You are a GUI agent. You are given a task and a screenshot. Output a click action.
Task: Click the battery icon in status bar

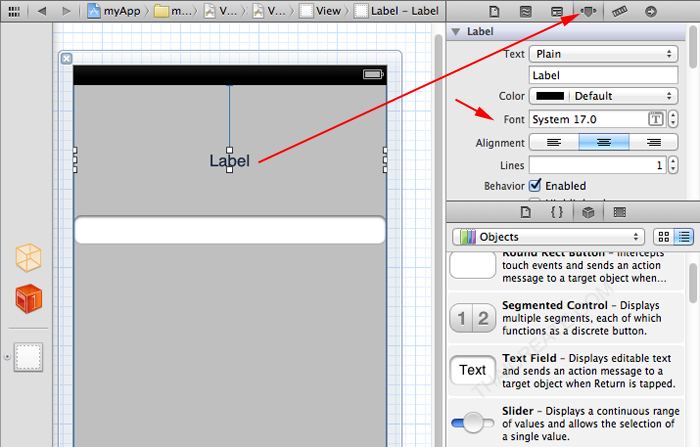click(x=373, y=74)
